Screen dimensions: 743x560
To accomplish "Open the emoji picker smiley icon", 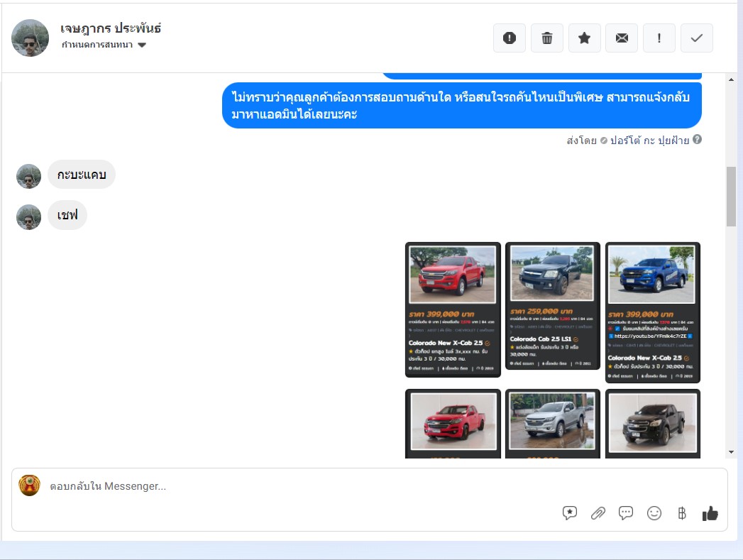I will click(x=654, y=513).
